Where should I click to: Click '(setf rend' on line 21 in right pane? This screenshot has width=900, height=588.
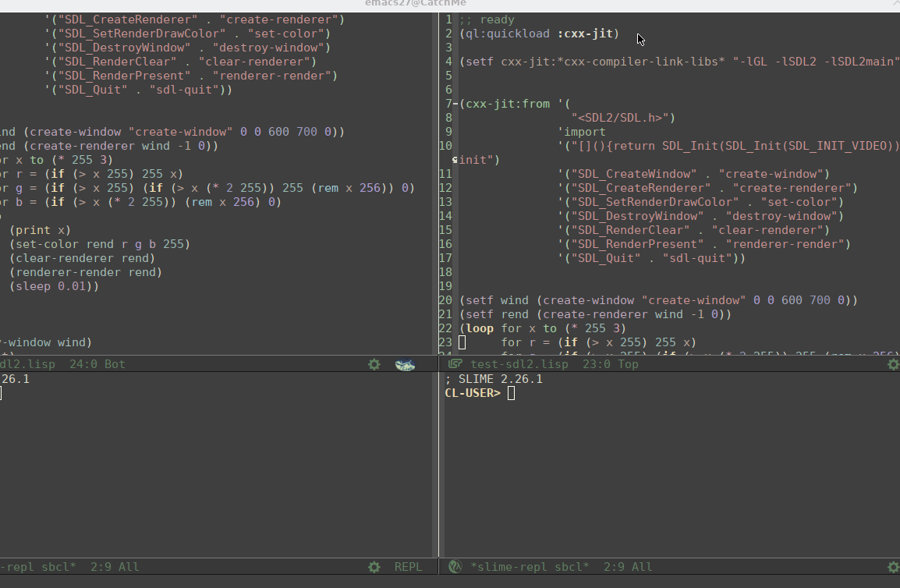click(x=494, y=314)
